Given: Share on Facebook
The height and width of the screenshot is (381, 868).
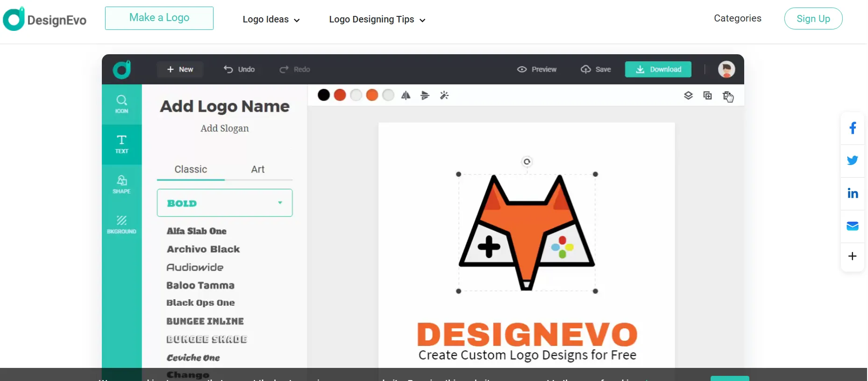Looking at the screenshot, I should [853, 128].
